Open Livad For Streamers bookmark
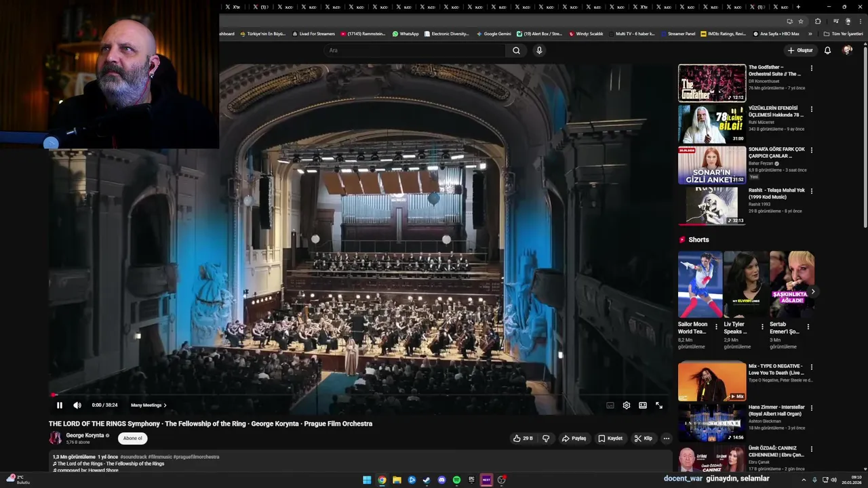Viewport: 868px width, 488px height. coord(313,34)
